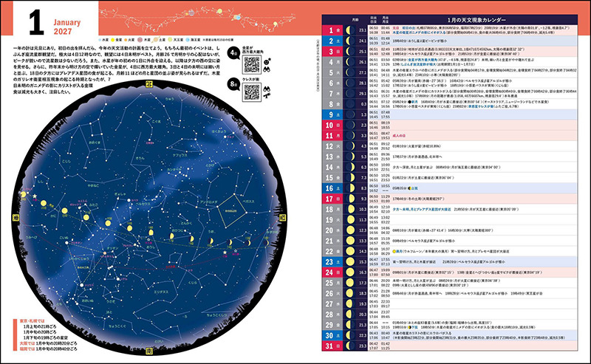
Task: Click the blue 準惑星ケレスが衝 text in row 8
Action: (481, 106)
